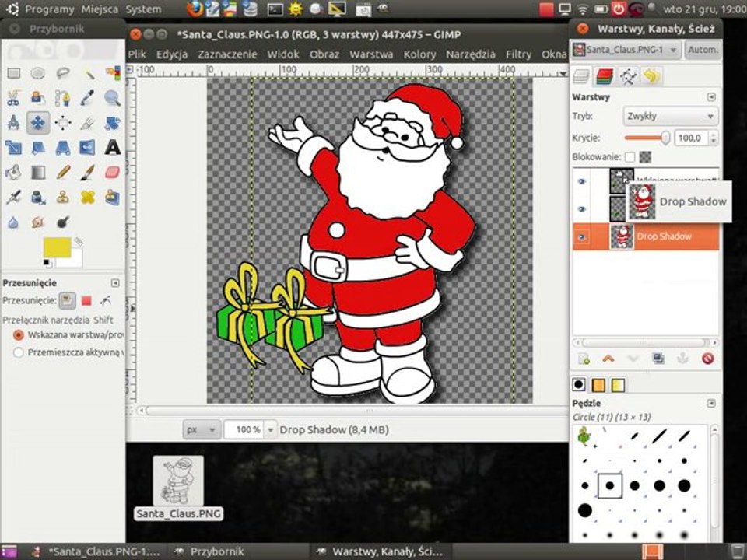Select the Smudge tool

click(x=38, y=222)
